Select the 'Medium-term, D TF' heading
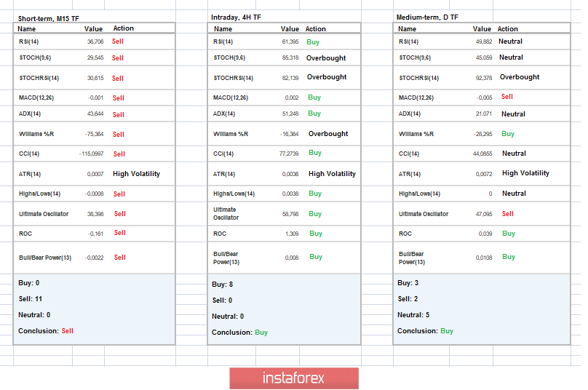The width and height of the screenshot is (588, 390). coord(427,17)
